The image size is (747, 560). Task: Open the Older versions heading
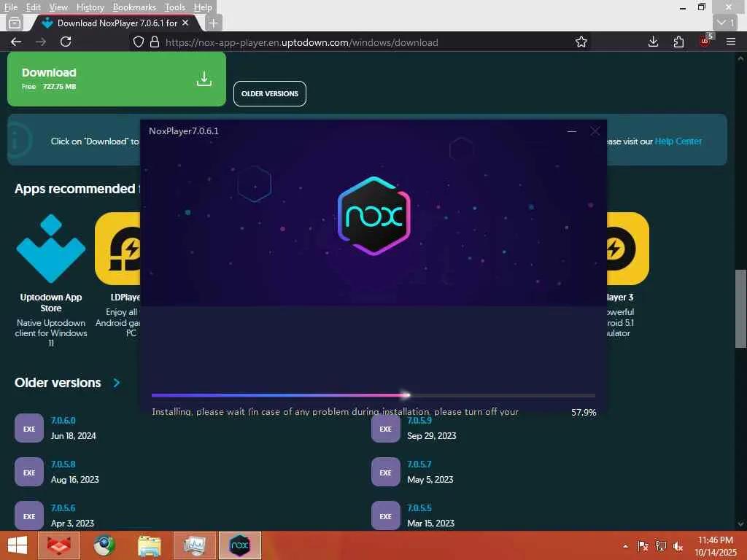pos(58,383)
